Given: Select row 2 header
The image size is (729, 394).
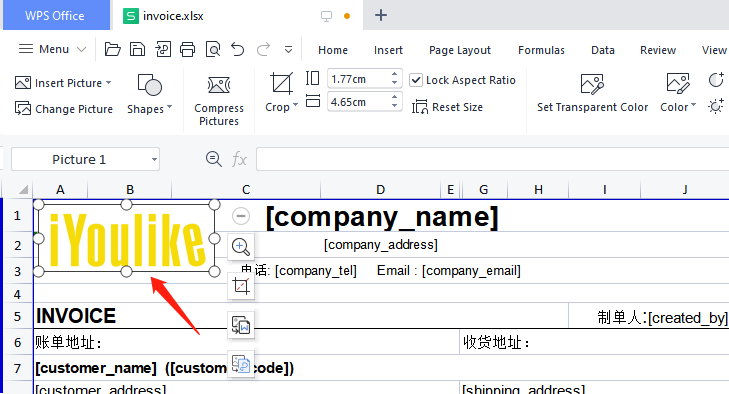Looking at the screenshot, I should tap(18, 245).
